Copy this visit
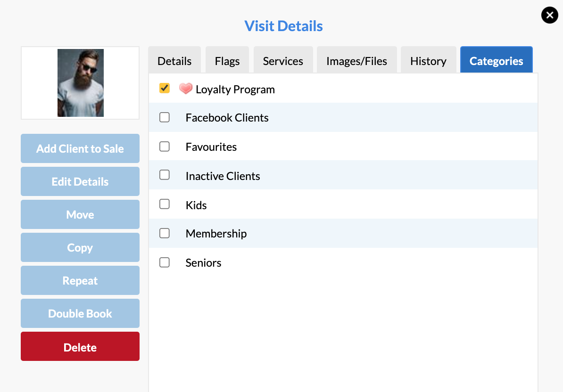This screenshot has height=392, width=563. pyautogui.click(x=80, y=247)
